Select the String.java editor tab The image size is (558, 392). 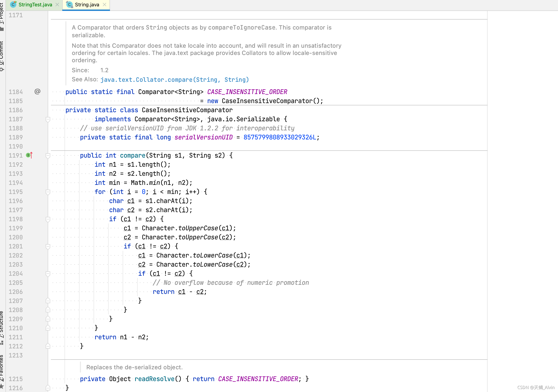point(87,5)
